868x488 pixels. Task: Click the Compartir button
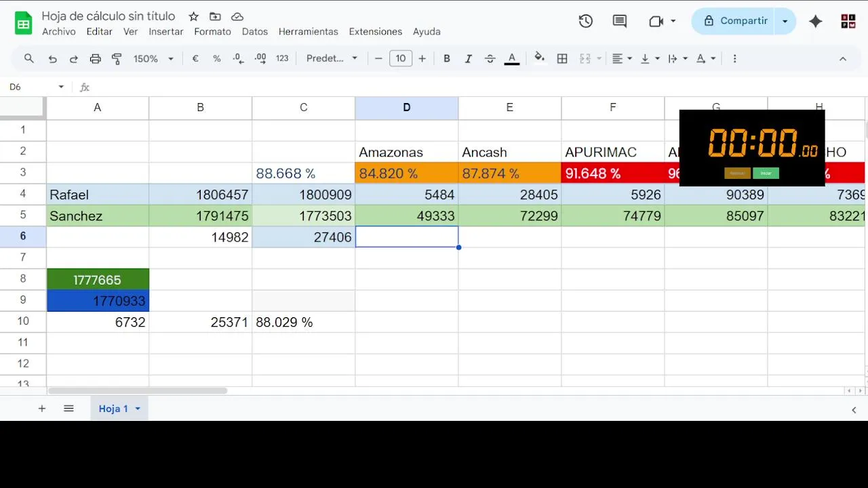click(x=735, y=21)
